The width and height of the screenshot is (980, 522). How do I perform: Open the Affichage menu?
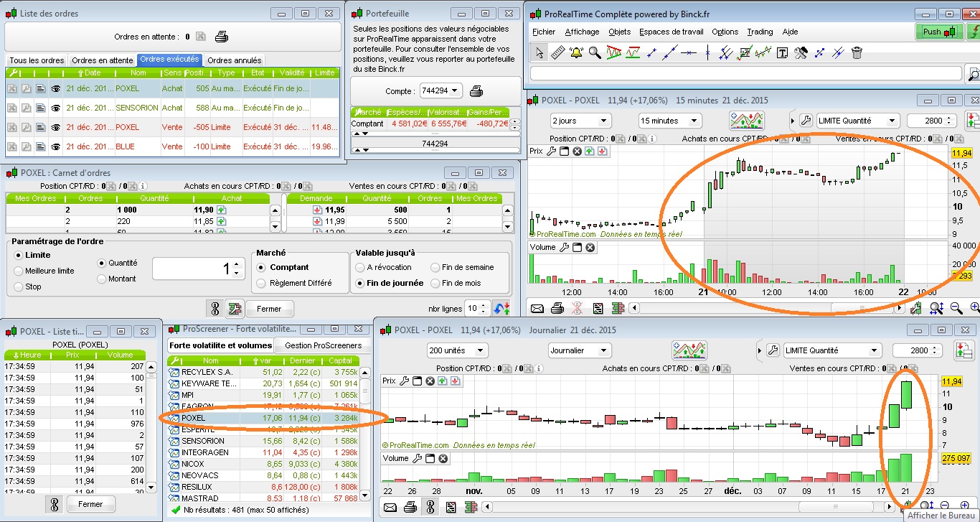click(582, 32)
